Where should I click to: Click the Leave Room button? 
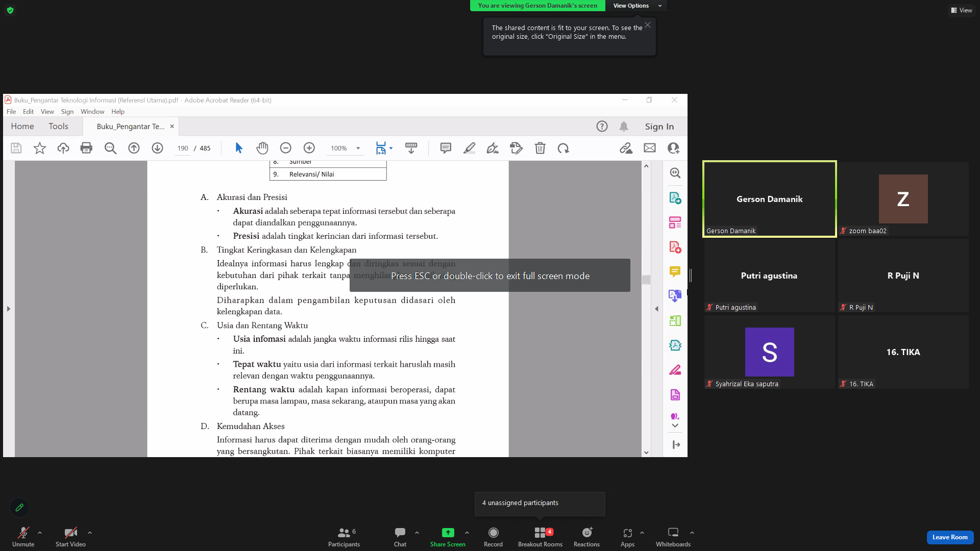tap(950, 537)
